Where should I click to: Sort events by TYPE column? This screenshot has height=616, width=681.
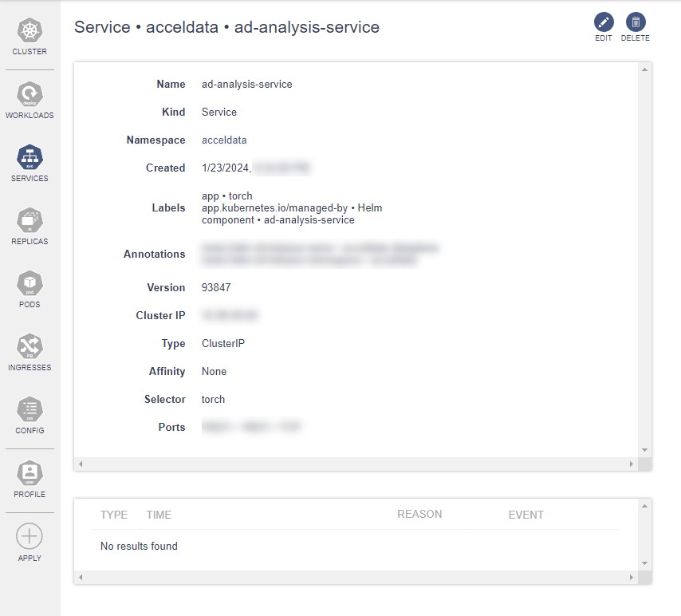(x=114, y=515)
